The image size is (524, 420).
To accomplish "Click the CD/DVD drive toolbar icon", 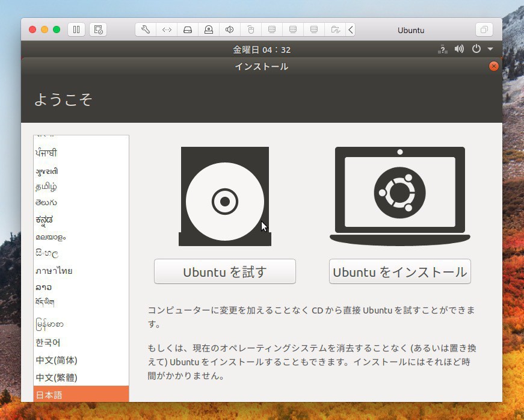I will [x=209, y=29].
